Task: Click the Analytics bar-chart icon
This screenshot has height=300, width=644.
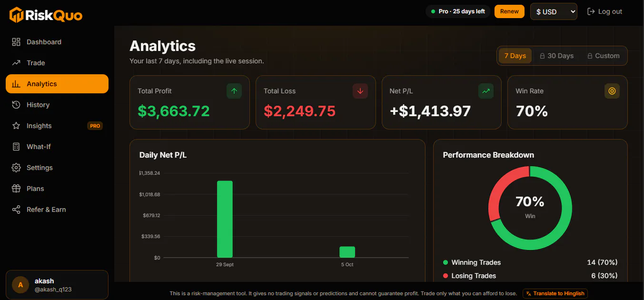Action: [x=16, y=84]
